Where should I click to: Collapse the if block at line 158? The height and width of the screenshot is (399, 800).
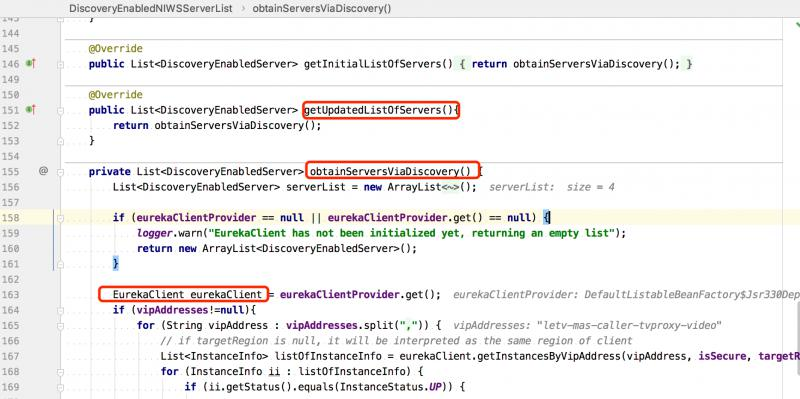tap(60, 218)
